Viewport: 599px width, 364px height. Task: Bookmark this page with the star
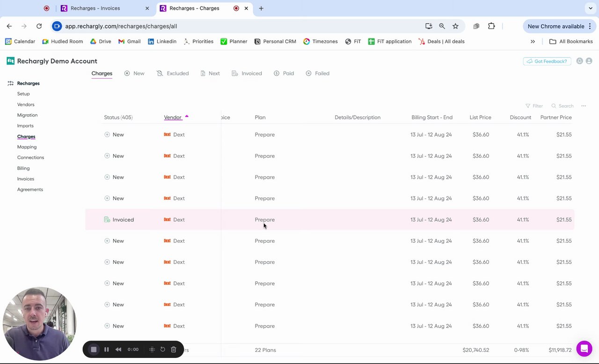pyautogui.click(x=455, y=26)
